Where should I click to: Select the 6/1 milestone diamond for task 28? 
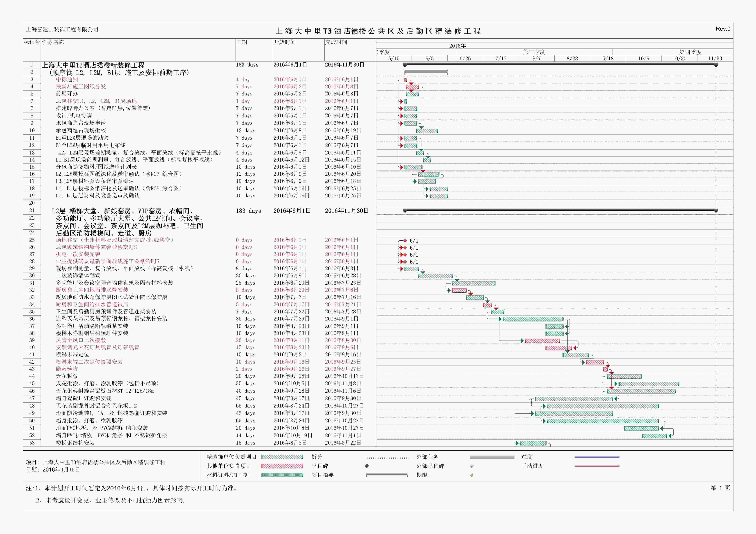pyautogui.click(x=405, y=262)
